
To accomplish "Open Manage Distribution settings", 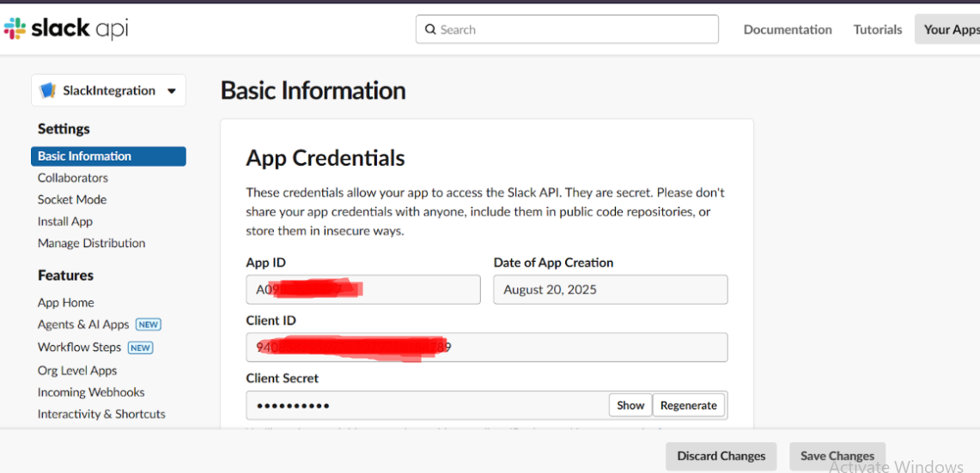I will click(91, 243).
